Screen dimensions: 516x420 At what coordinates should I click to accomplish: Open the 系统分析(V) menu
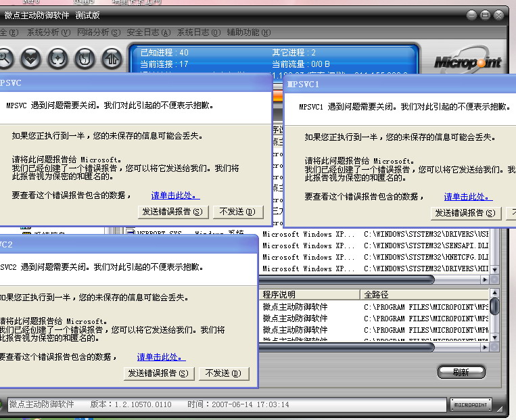coord(49,32)
